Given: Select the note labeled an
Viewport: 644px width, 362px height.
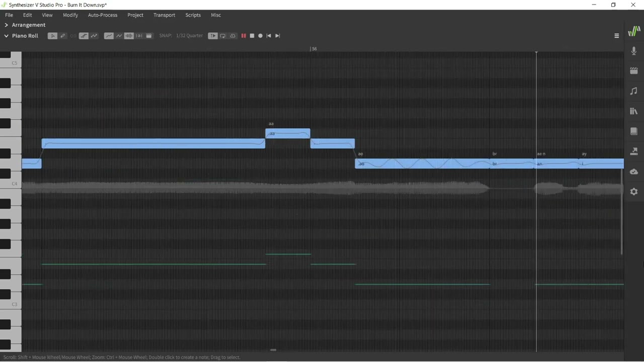Looking at the screenshot, I should pos(556,163).
